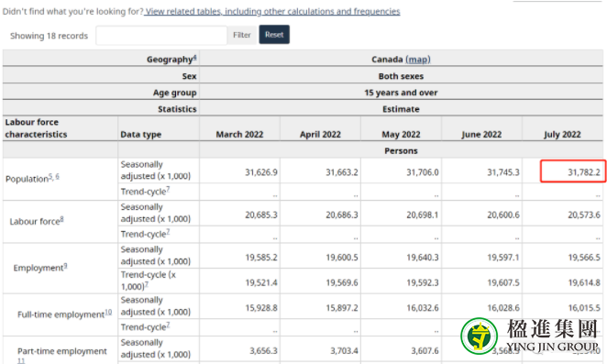
Task: Open footnote 7 on Labour force Trend-cycle
Action: point(168,232)
